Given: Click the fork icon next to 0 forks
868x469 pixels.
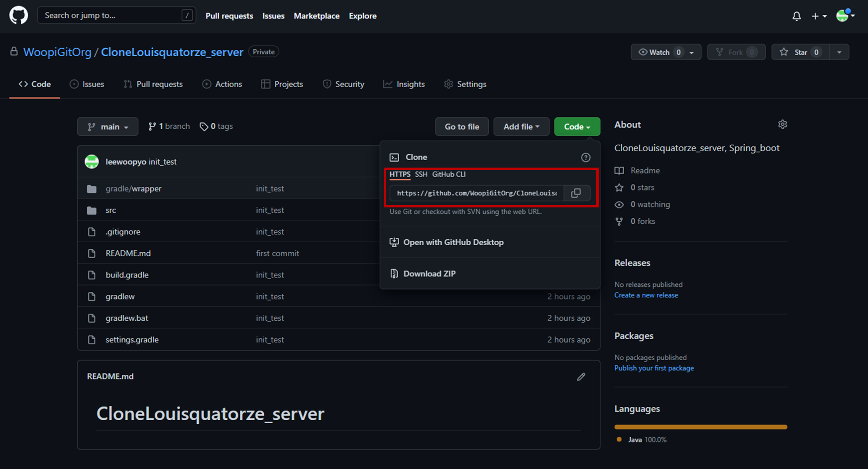Looking at the screenshot, I should tap(619, 221).
